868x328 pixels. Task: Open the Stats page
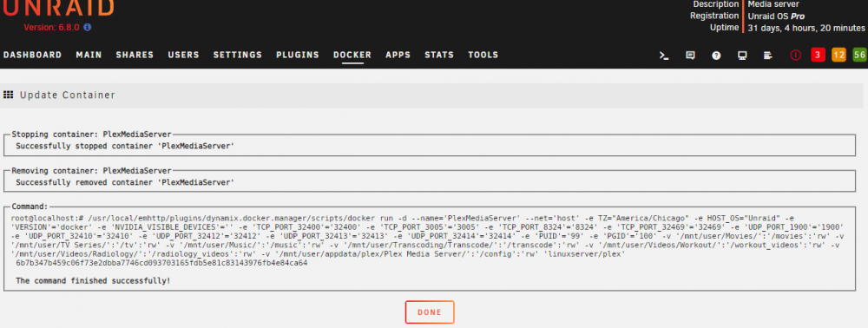tap(439, 55)
